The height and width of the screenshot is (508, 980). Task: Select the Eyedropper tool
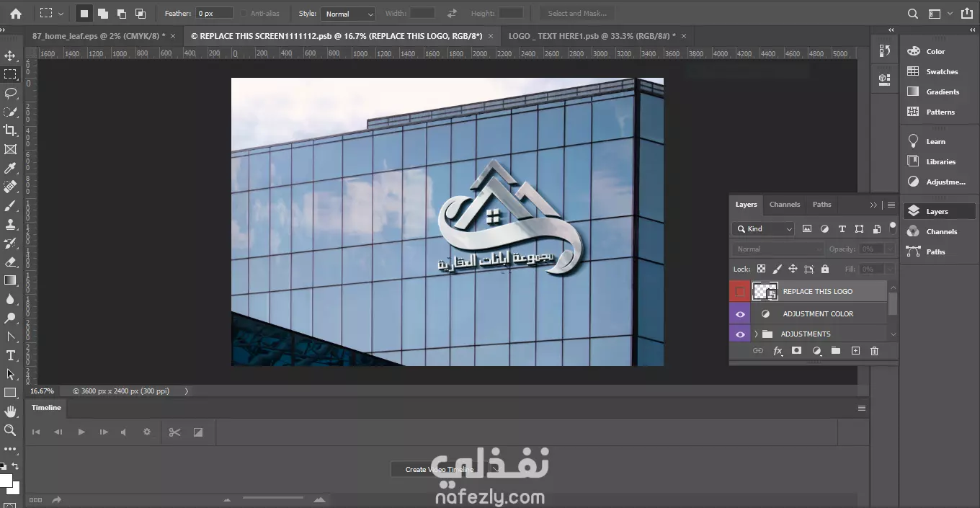point(10,168)
